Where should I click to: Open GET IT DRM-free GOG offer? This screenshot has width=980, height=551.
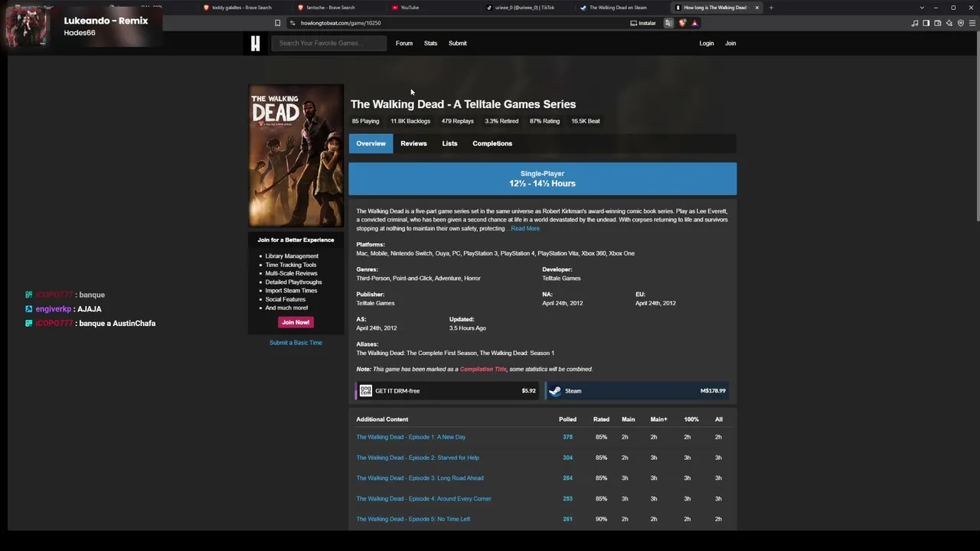[x=447, y=391]
